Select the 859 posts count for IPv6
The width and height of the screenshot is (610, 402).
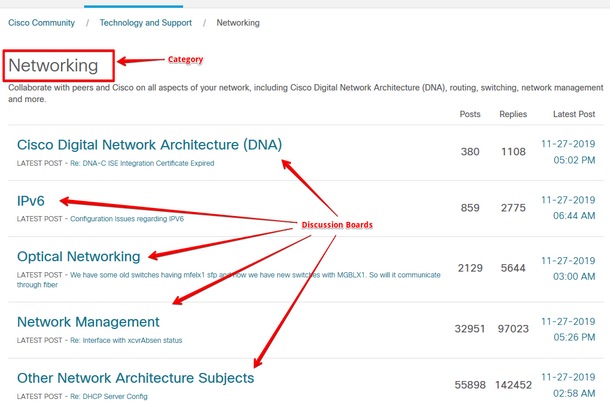tap(470, 208)
